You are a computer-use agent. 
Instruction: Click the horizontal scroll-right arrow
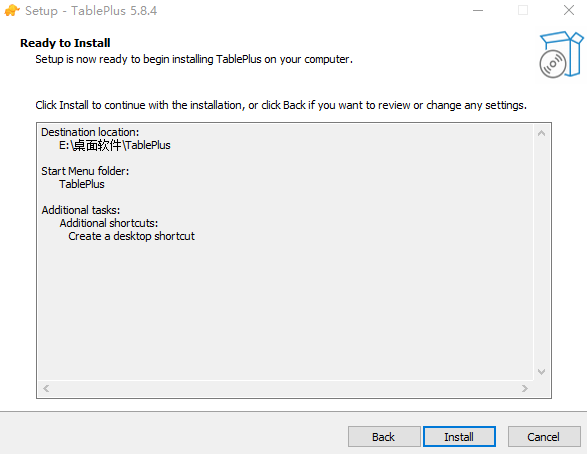tap(525, 389)
